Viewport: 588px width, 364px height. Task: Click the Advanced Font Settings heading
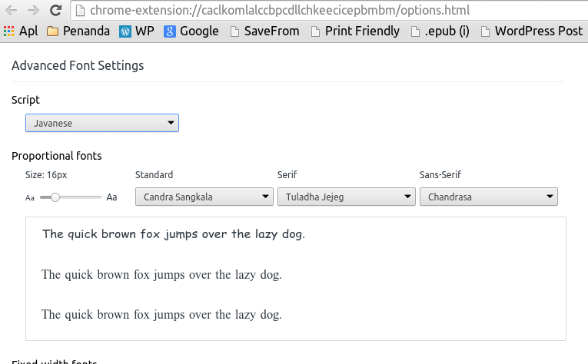point(78,65)
